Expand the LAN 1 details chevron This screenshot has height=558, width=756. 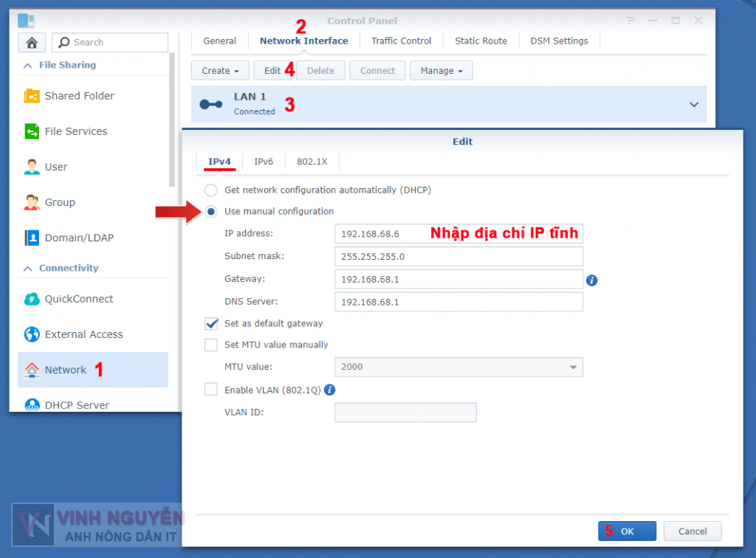click(693, 105)
